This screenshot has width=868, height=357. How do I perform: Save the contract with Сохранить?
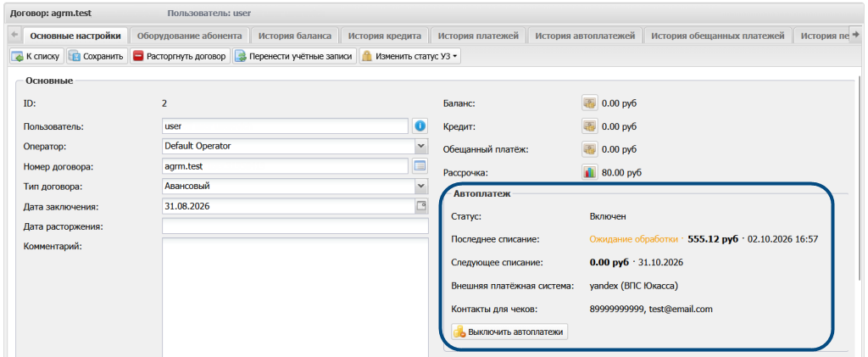point(97,57)
